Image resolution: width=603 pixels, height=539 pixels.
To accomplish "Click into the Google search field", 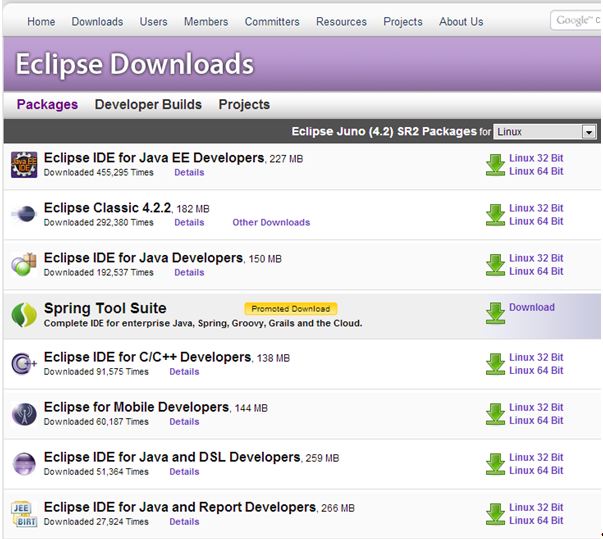I will 575,20.
